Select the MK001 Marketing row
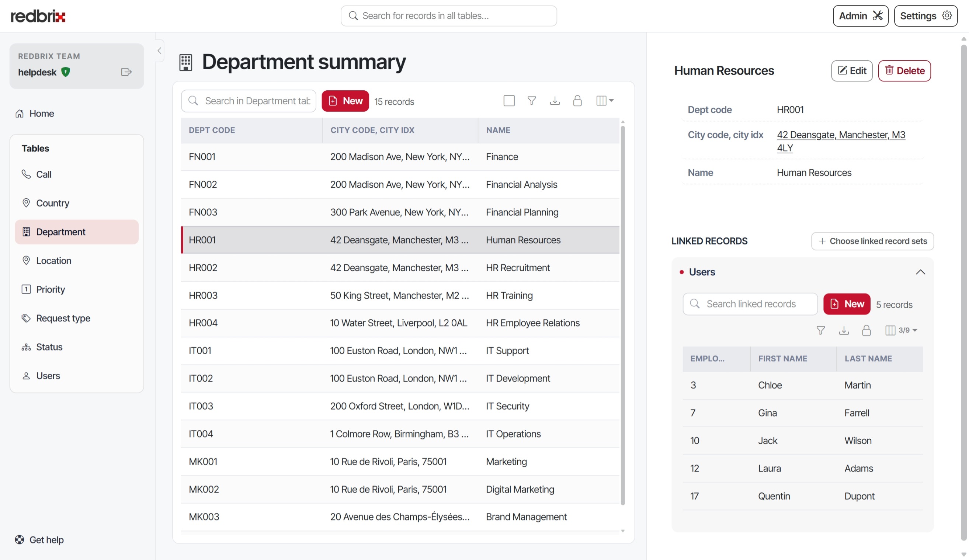This screenshot has width=969, height=560. [400, 462]
